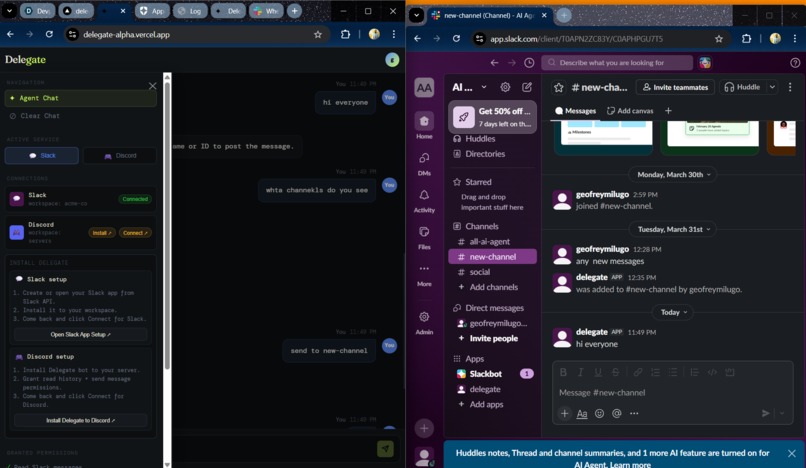Click the Slack history clock icon
Image resolution: width=806 pixels, height=468 pixels.
(529, 63)
